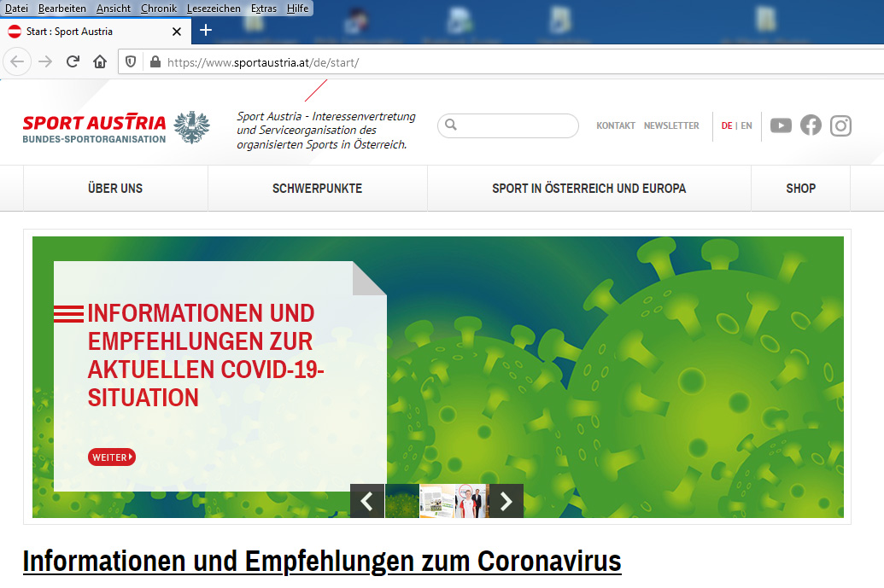
Task: Open Sport Austria YouTube channel
Action: coord(781,125)
